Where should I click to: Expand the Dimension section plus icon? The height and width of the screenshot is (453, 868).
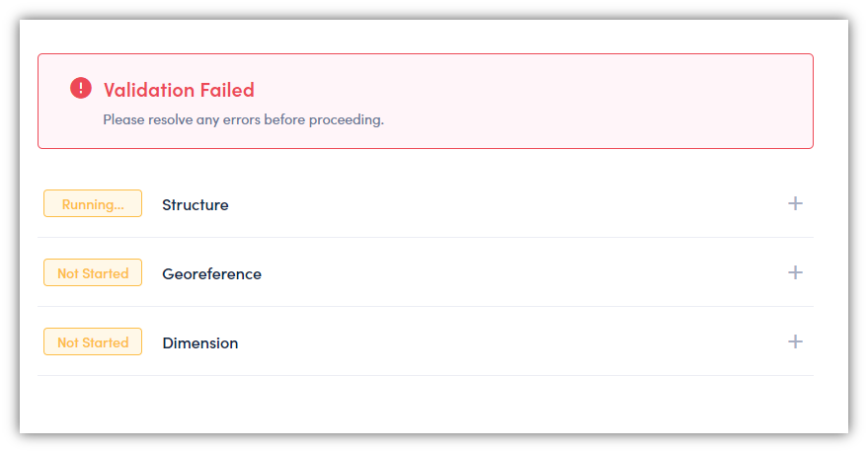[x=795, y=341]
